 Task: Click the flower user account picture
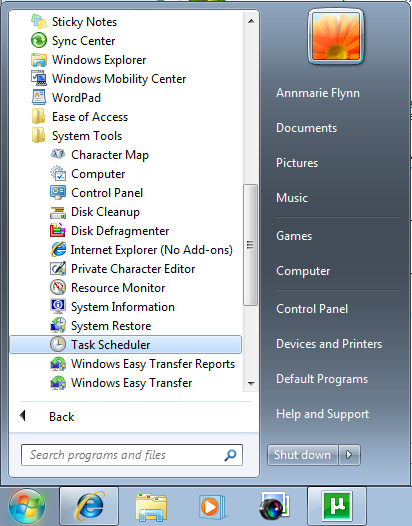[x=336, y=36]
